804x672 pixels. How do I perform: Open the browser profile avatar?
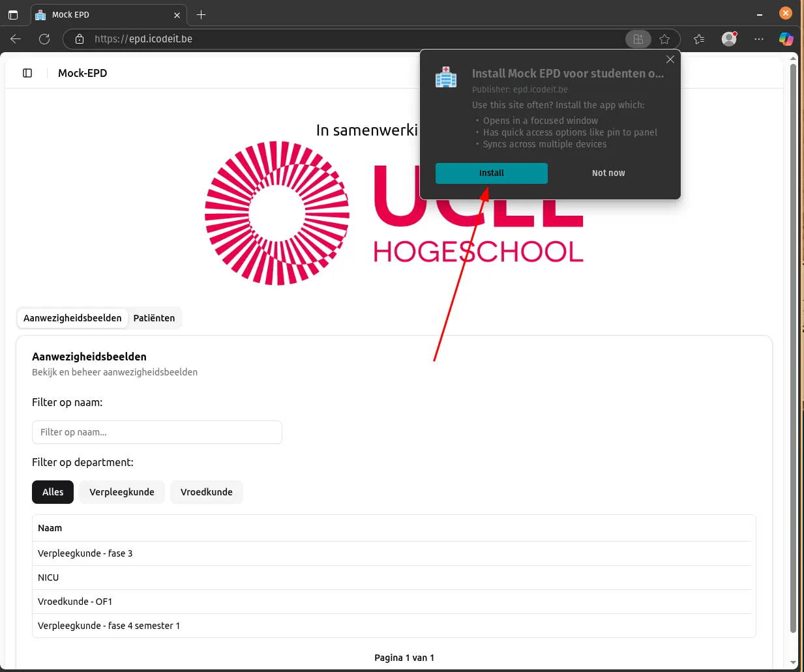pyautogui.click(x=729, y=39)
